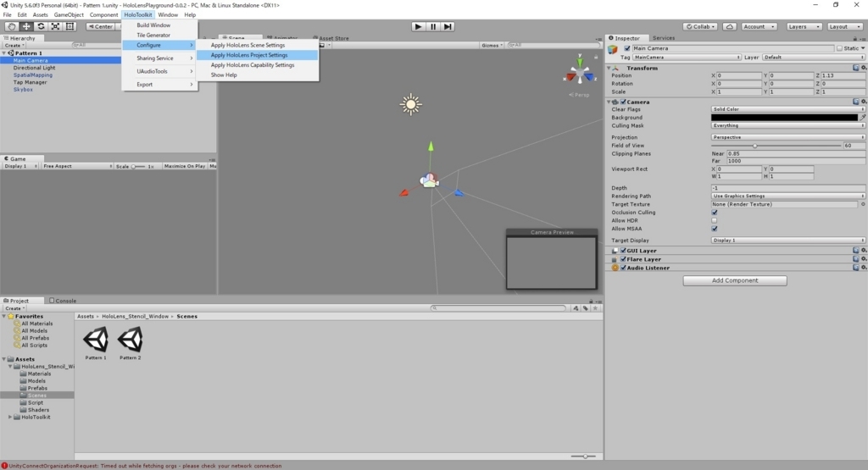Viewport: 868px width, 470px height.
Task: Open the Pattern 1 scene asset
Action: (x=96, y=343)
